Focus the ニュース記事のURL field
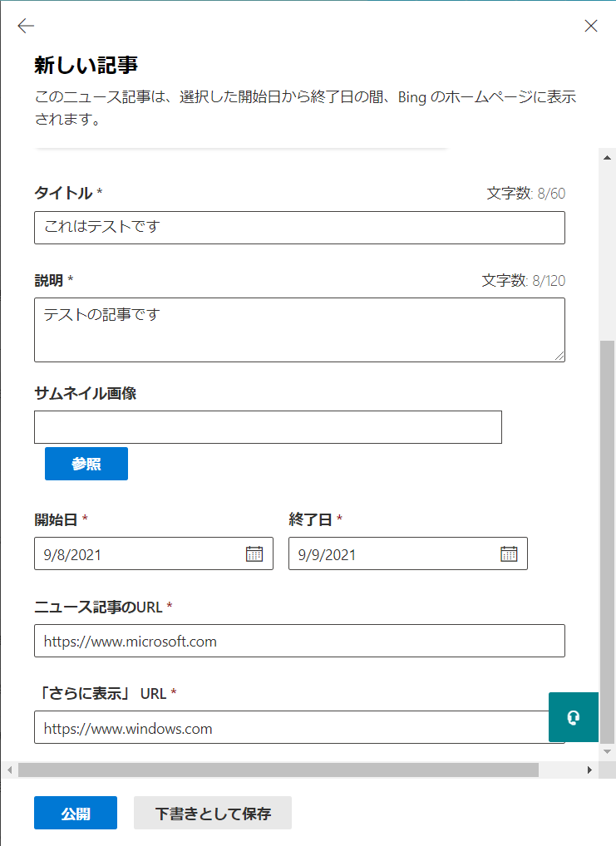The image size is (616, 846). 299,641
